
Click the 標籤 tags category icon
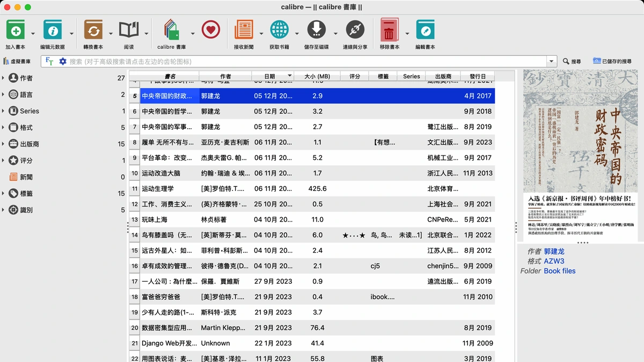13,194
